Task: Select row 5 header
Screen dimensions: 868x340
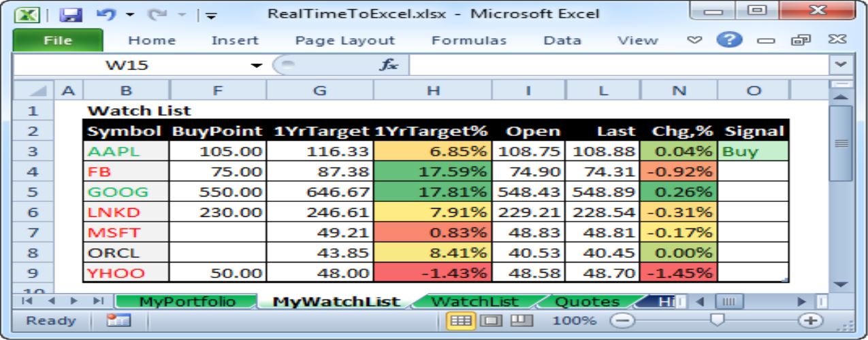Action: [34, 191]
